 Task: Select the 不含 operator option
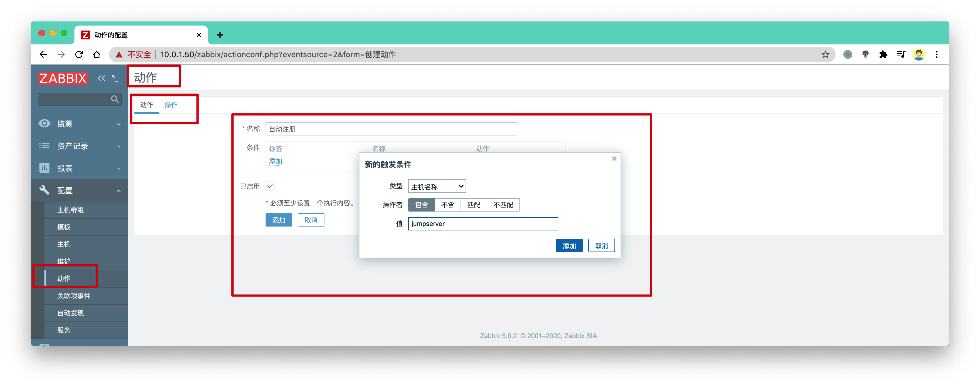448,205
